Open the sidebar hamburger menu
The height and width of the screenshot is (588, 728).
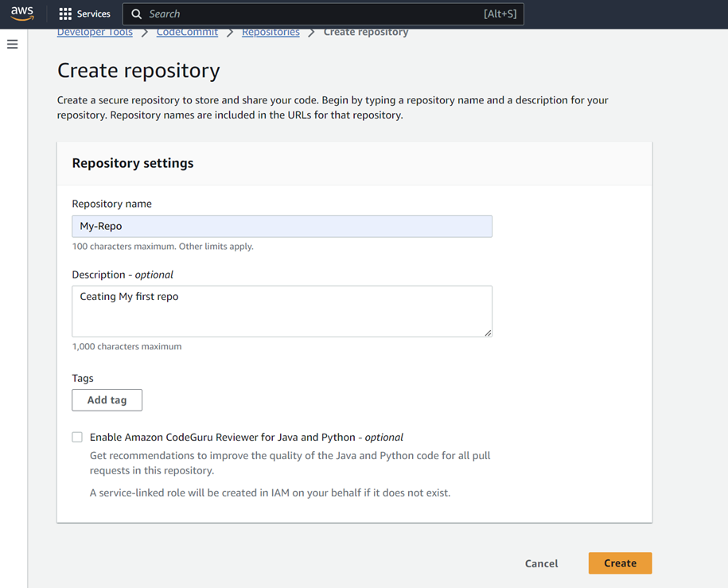pos(12,44)
